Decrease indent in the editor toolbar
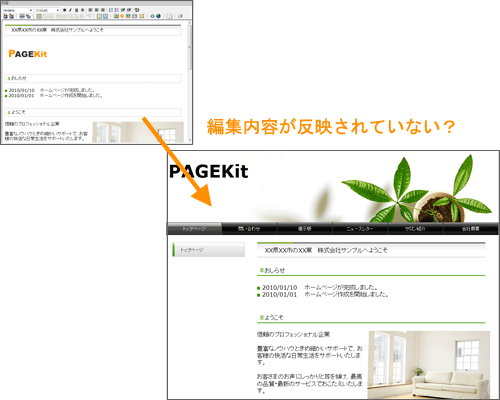The height and width of the screenshot is (400, 500). (122, 10)
